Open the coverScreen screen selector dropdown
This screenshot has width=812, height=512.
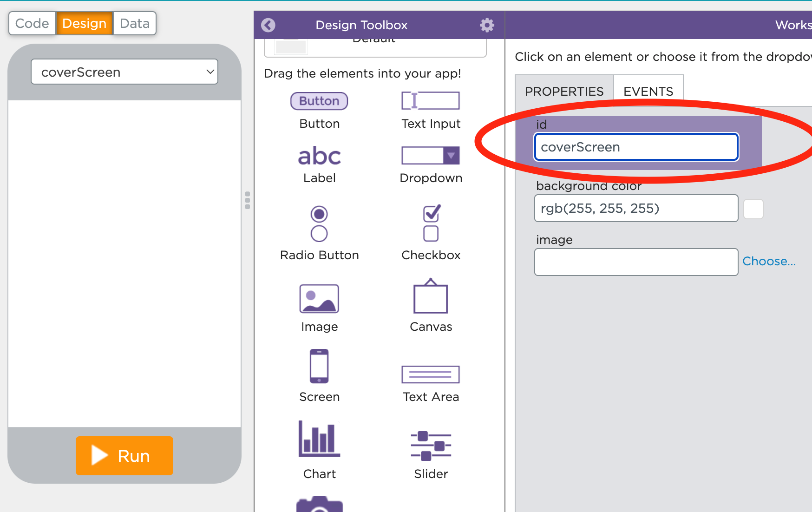(124, 72)
